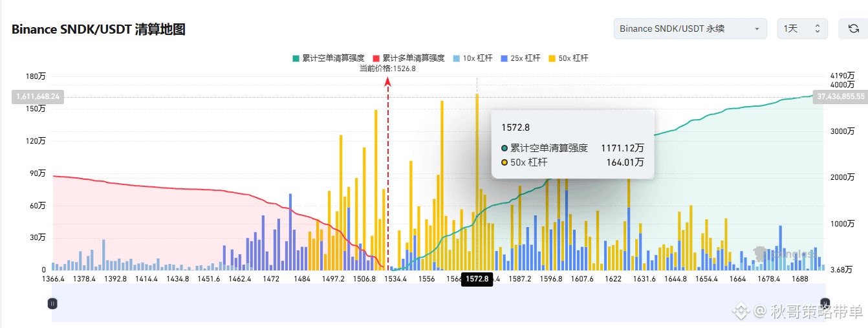Click the 1366.4 x-axis label

tap(52, 279)
